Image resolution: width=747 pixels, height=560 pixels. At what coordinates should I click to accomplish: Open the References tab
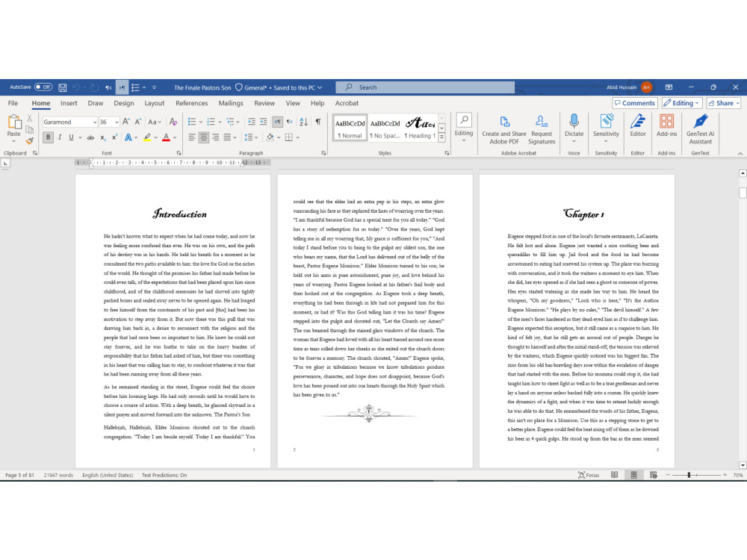[x=191, y=103]
